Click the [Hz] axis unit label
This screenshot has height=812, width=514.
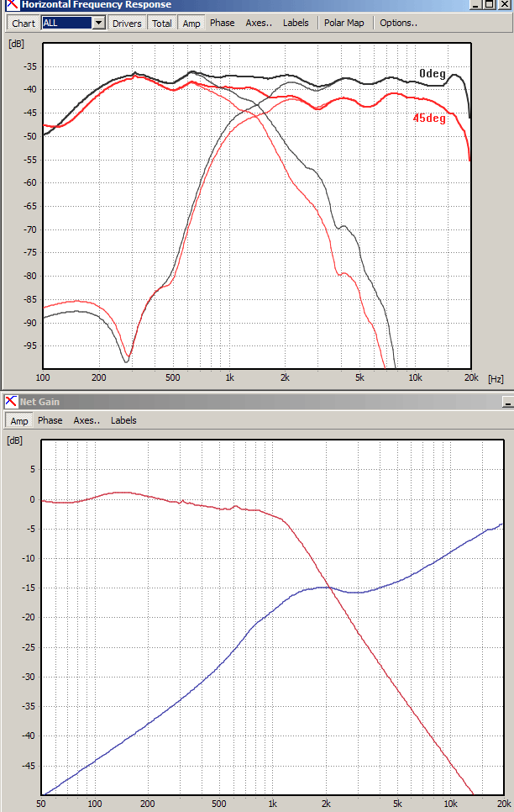coord(496,379)
